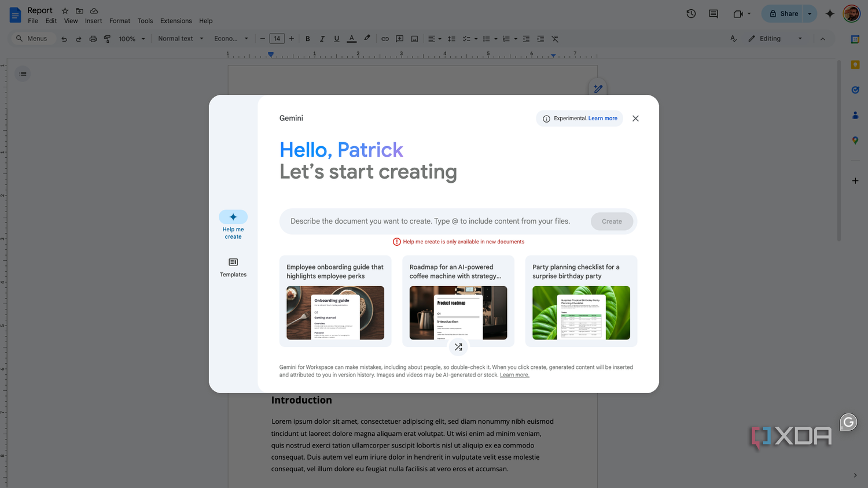The image size is (868, 488).
Task: Open the zoom level dropdown
Action: click(132, 39)
